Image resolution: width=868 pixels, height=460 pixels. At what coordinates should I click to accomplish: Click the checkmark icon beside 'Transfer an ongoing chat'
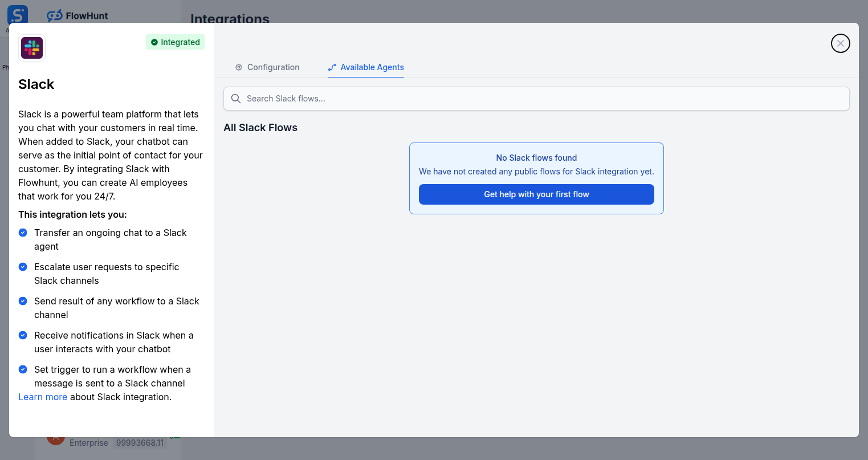[23, 233]
